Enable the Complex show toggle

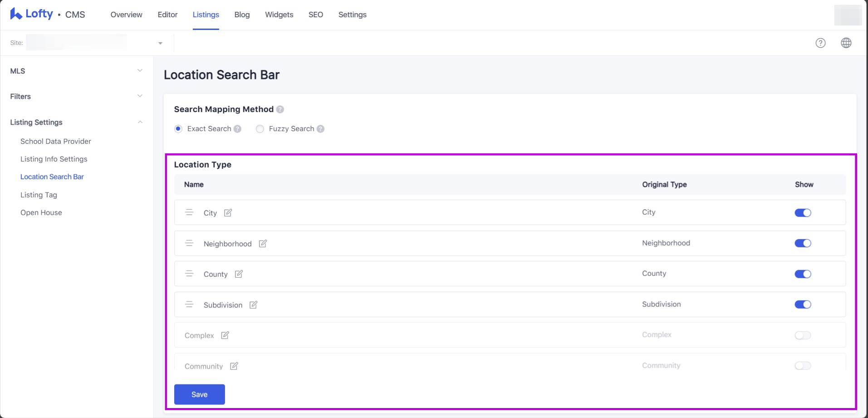coord(803,335)
